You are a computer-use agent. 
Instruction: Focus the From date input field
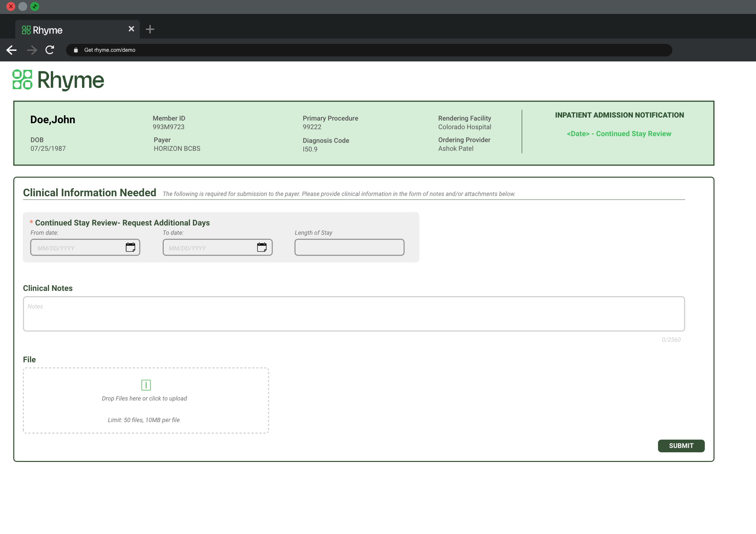pos(78,248)
